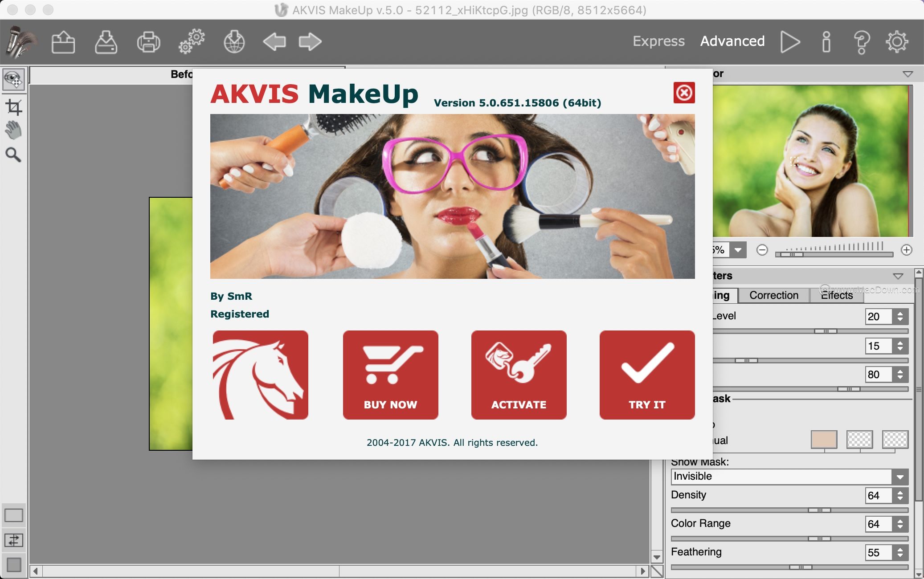Collapse the Navigator panel triangle

click(908, 74)
